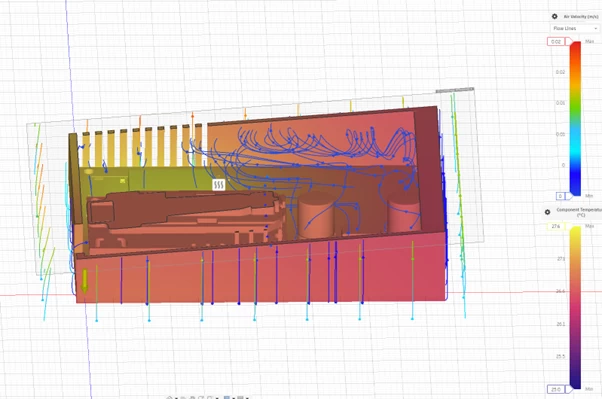Click the component temperature color bar

point(575,308)
